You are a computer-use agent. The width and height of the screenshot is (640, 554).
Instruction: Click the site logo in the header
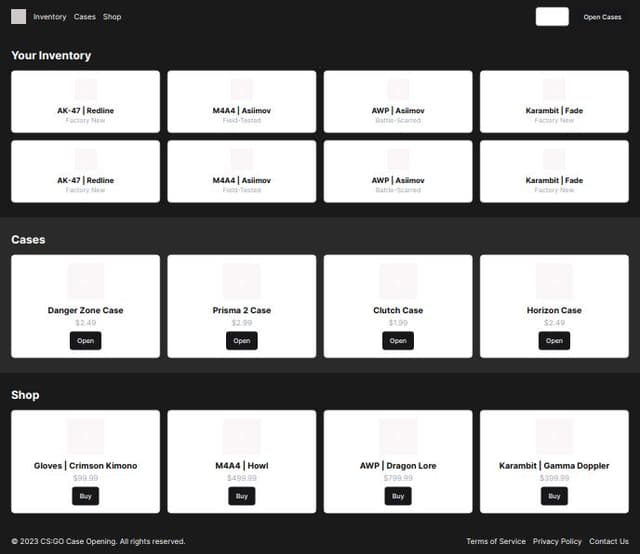click(x=18, y=17)
